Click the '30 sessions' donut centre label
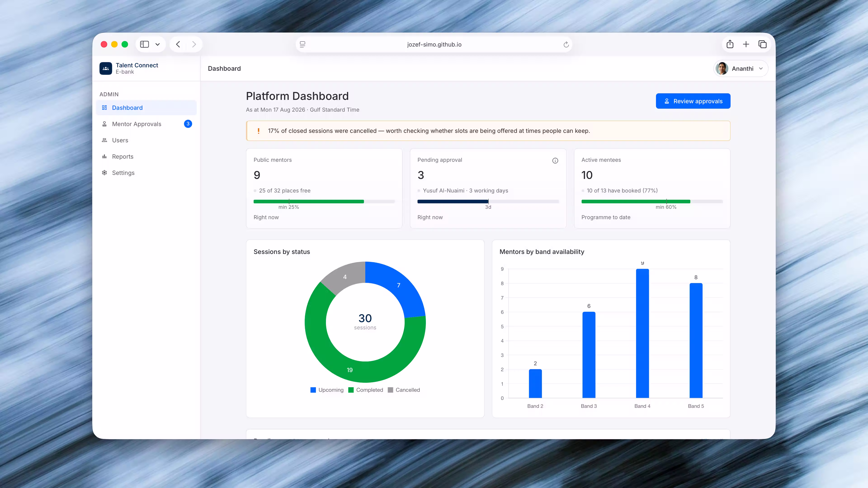This screenshot has width=868, height=488. pos(365,322)
